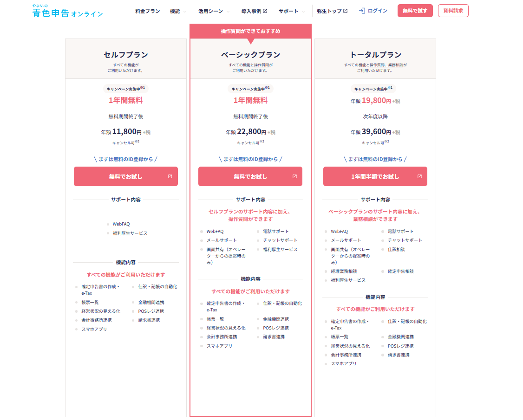The image size is (523, 420).
Task: Expand the 機能 dropdown menu
Action: pyautogui.click(x=178, y=11)
